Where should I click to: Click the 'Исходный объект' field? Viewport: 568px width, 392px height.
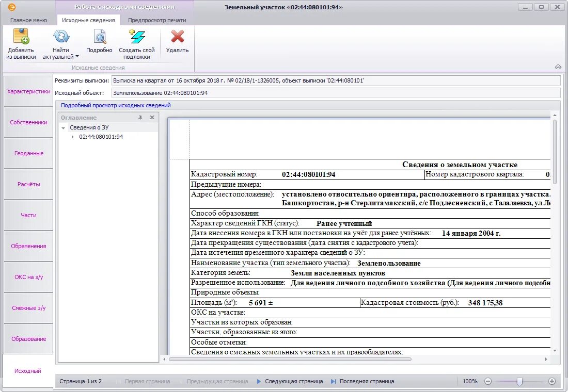pyautogui.click(x=336, y=93)
